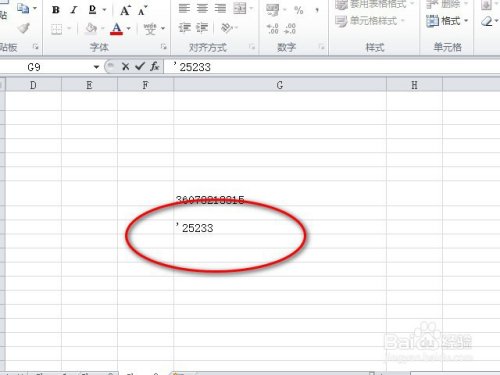This screenshot has height=375, width=500.
Task: Center text horizontally
Action: (202, 8)
